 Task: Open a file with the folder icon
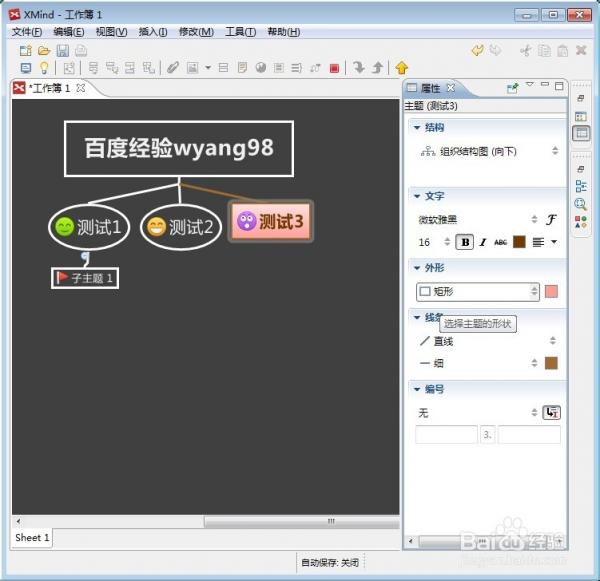pyautogui.click(x=44, y=51)
